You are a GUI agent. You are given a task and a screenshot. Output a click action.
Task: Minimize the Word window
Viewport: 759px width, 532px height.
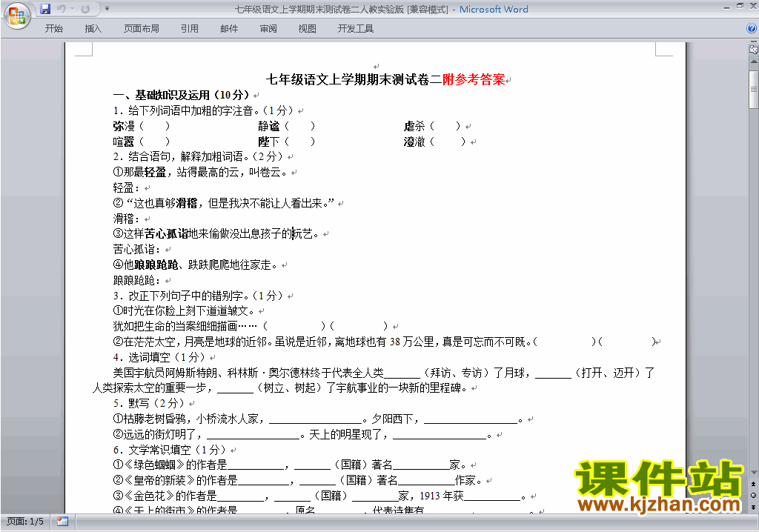[x=726, y=6]
